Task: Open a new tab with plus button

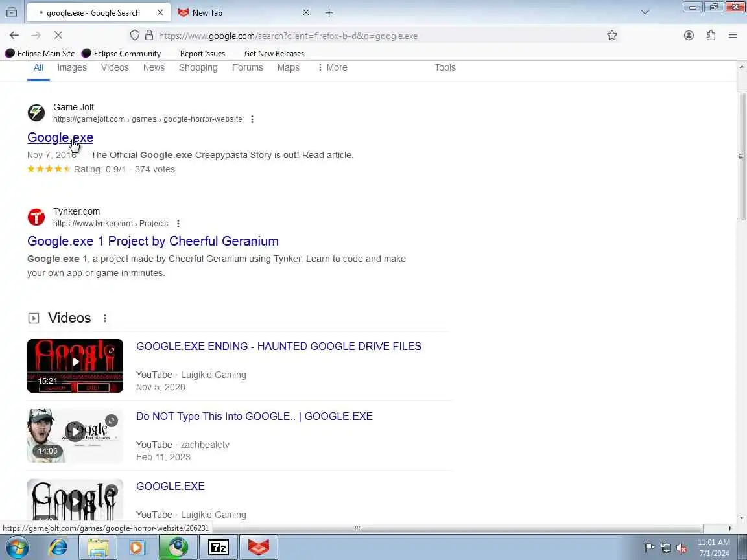Action: point(329,13)
